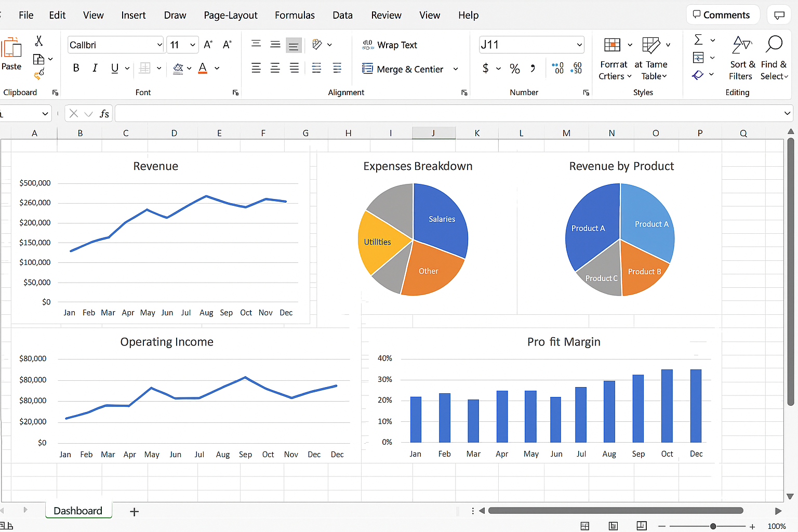Cancel formula entry with X icon

point(74,113)
